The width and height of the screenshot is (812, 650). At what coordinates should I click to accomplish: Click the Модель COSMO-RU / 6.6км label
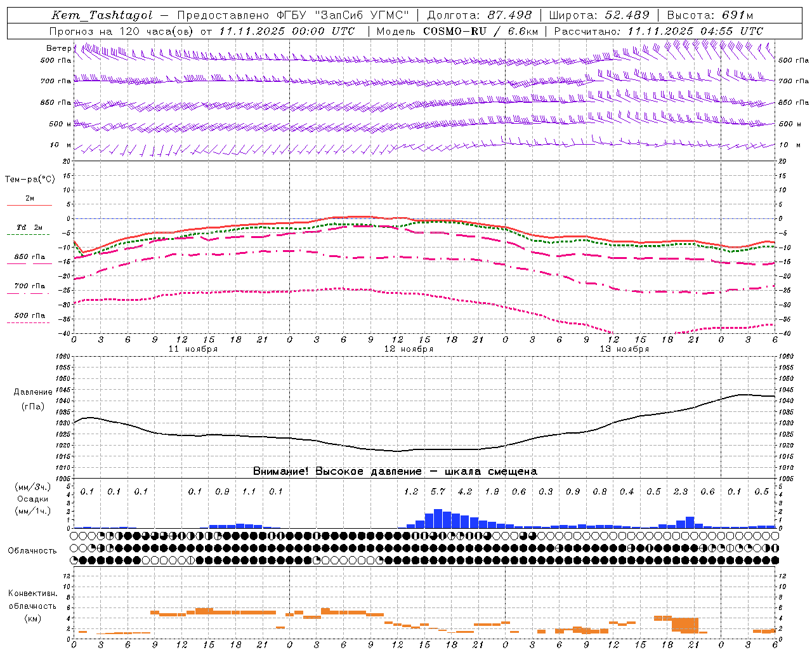coord(456,31)
